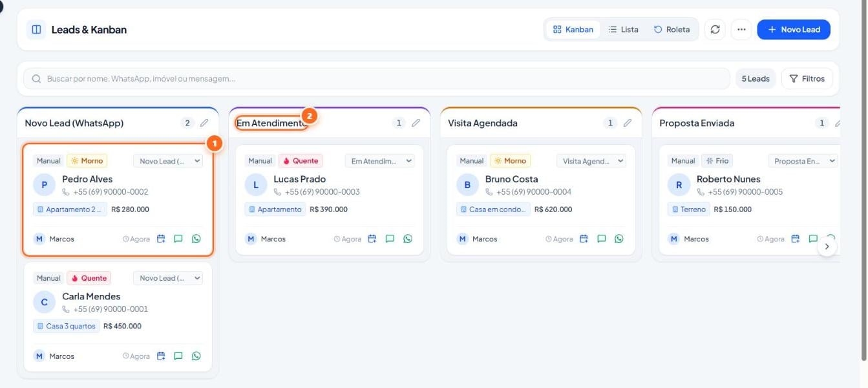Click the lead search input field
868x388 pixels.
pos(377,79)
